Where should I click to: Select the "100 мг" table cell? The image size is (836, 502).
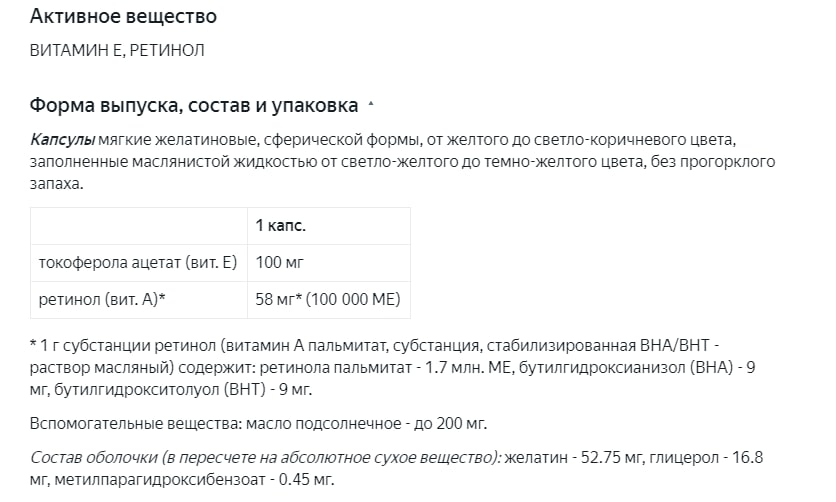328,263
